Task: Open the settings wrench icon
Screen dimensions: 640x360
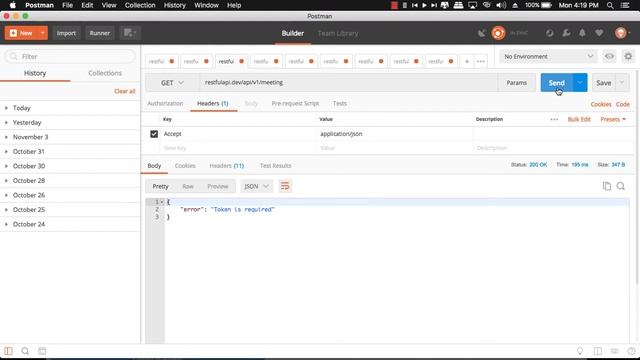Action: (x=566, y=33)
